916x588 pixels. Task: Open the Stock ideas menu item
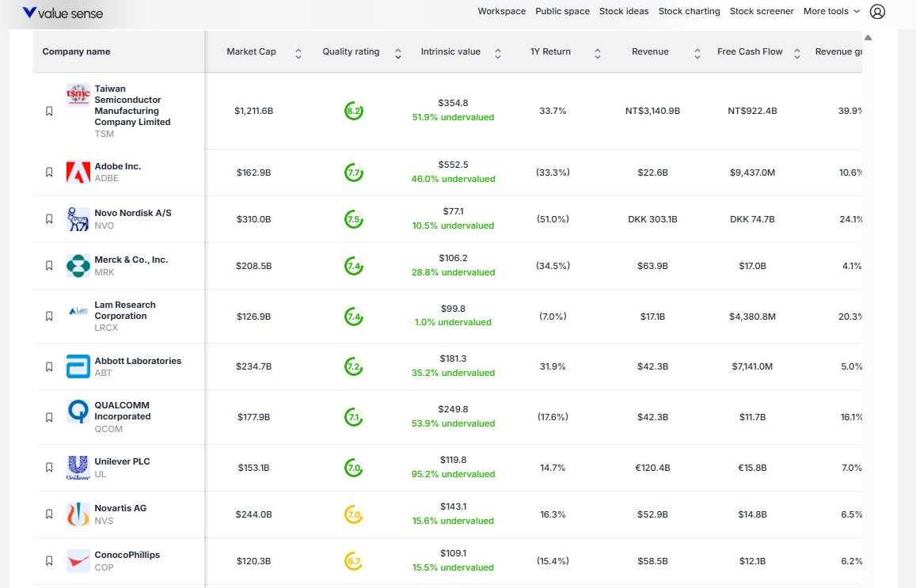pyautogui.click(x=624, y=11)
